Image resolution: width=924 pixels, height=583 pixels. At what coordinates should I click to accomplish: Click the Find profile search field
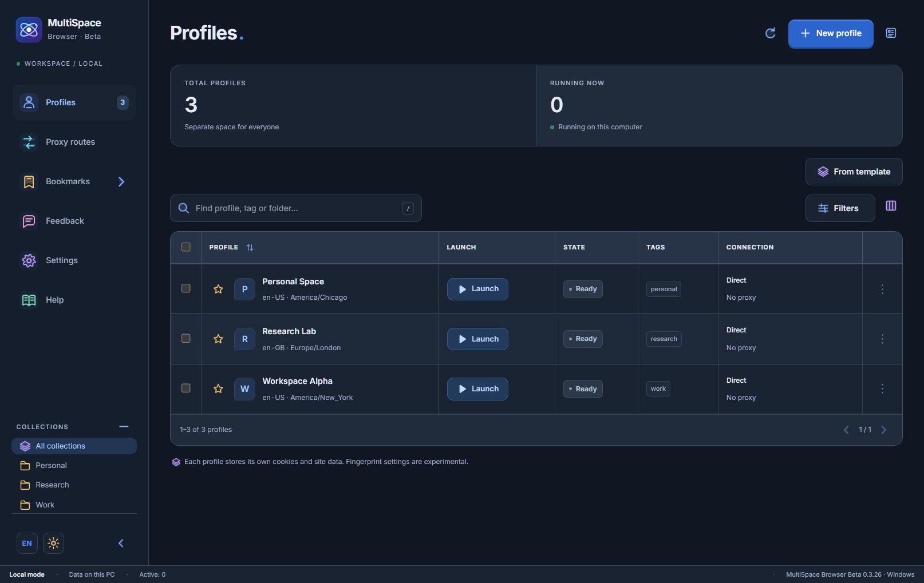click(x=295, y=208)
